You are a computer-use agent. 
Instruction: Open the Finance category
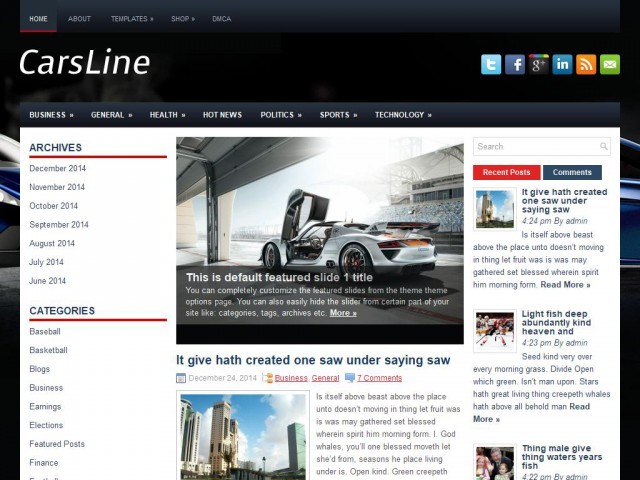tap(44, 463)
